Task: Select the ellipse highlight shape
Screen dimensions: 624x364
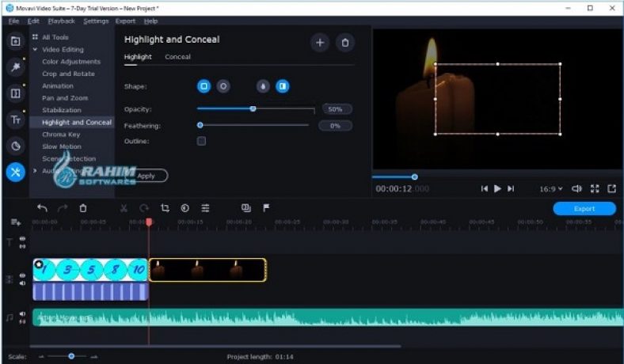Action: [x=223, y=86]
